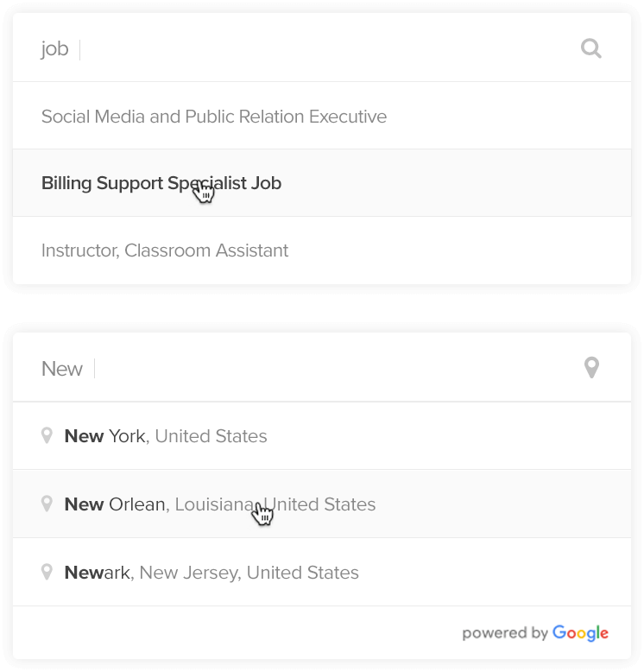Click the 'Louisiana' text in the New Orlean row
Screen dimensions: 644x672
213,504
